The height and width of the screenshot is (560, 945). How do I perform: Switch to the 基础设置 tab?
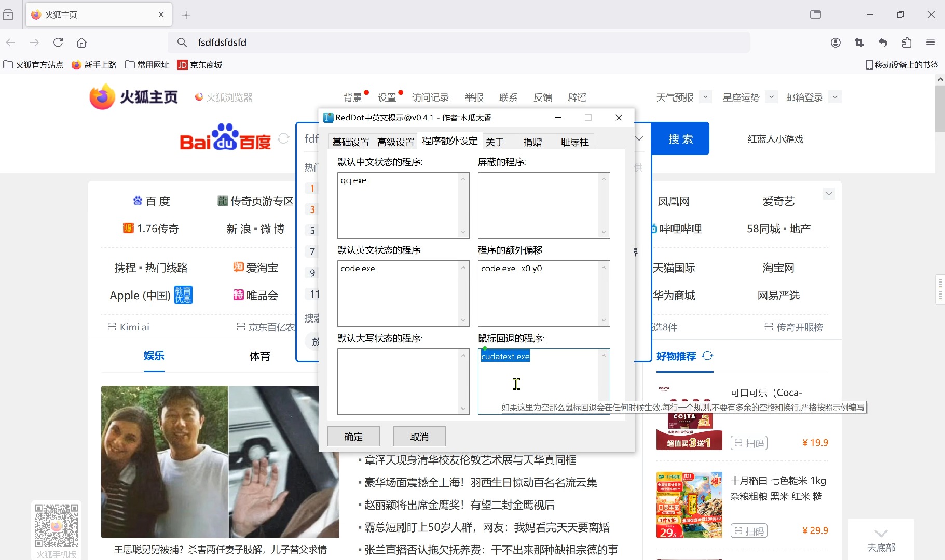(351, 142)
